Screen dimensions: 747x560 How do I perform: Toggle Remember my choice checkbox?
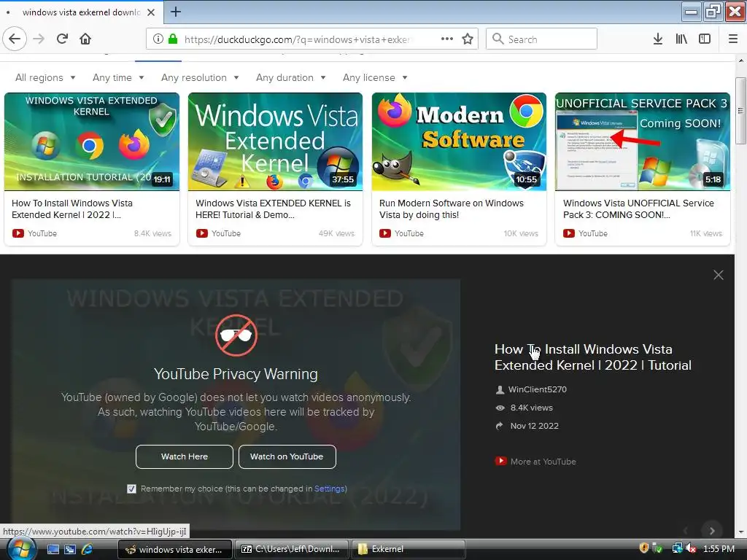click(131, 489)
